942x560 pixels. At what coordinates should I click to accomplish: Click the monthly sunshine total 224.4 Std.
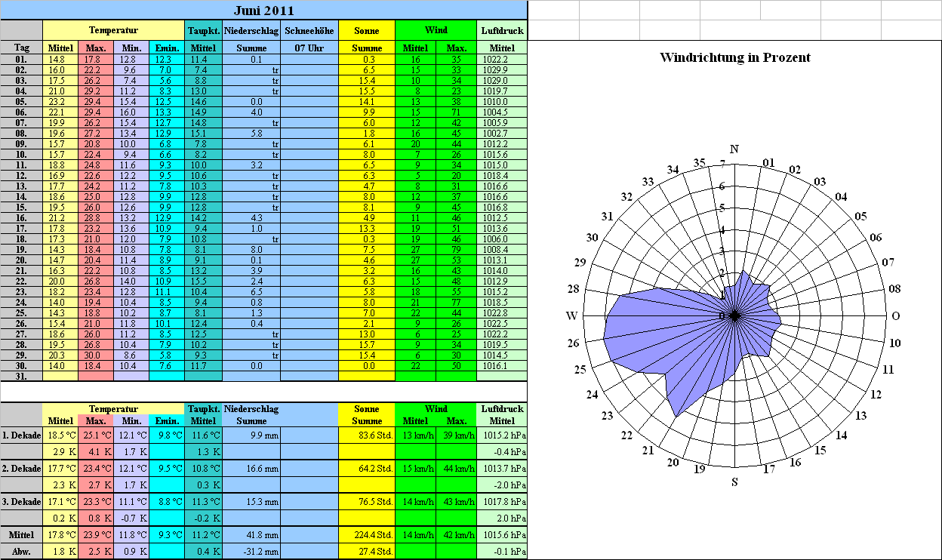[366, 535]
